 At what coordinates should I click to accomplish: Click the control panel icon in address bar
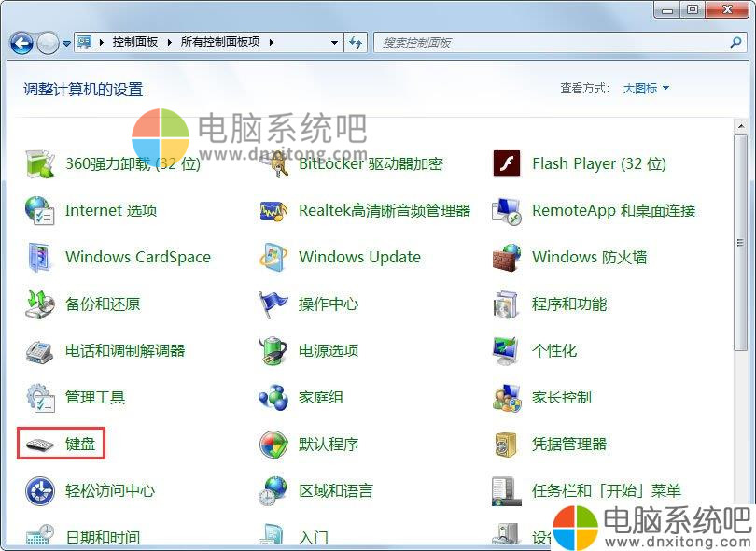click(84, 42)
